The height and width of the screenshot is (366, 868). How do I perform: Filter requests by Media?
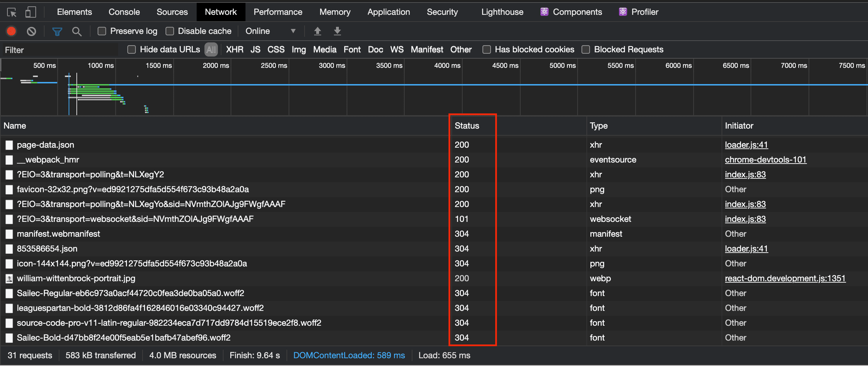[x=325, y=49]
